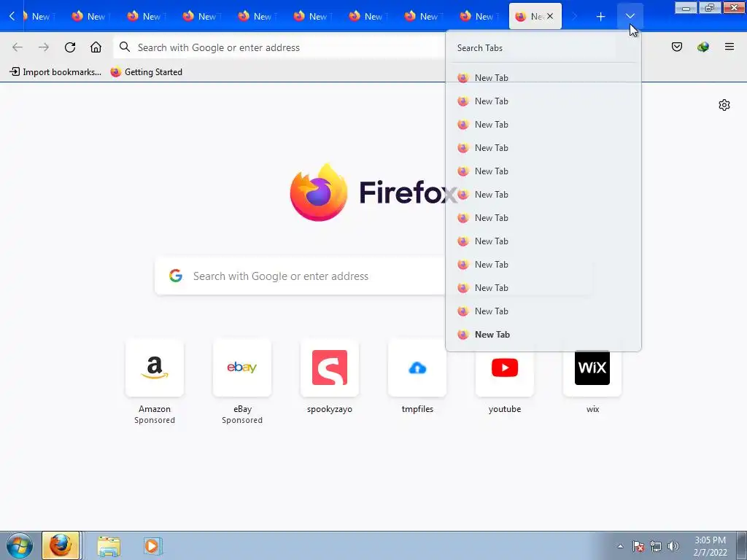747x560 pixels.
Task: Click Import bookmarks... in bookmarks bar
Action: pos(55,72)
